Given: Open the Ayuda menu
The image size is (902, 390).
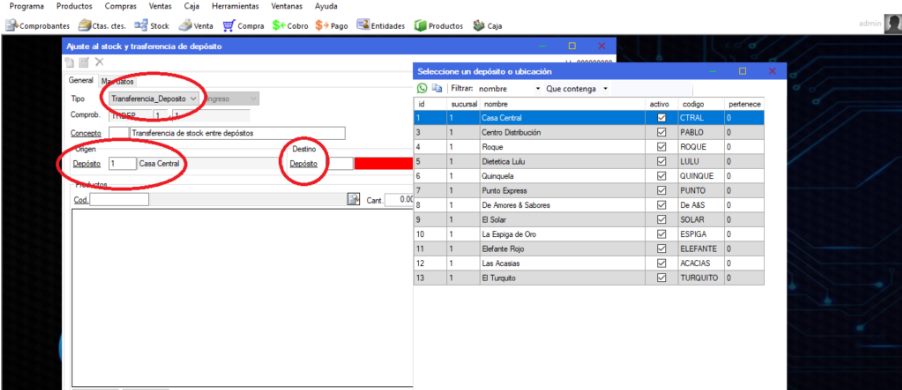Looking at the screenshot, I should click(x=326, y=6).
